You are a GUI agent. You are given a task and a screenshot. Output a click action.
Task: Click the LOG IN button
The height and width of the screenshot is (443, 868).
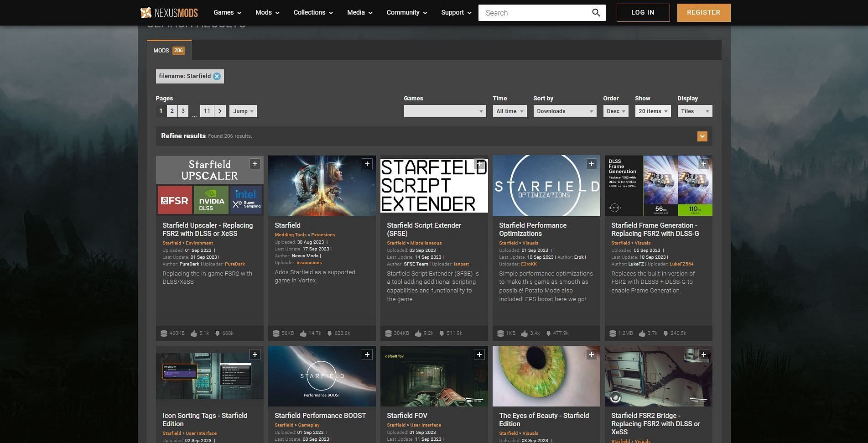643,13
